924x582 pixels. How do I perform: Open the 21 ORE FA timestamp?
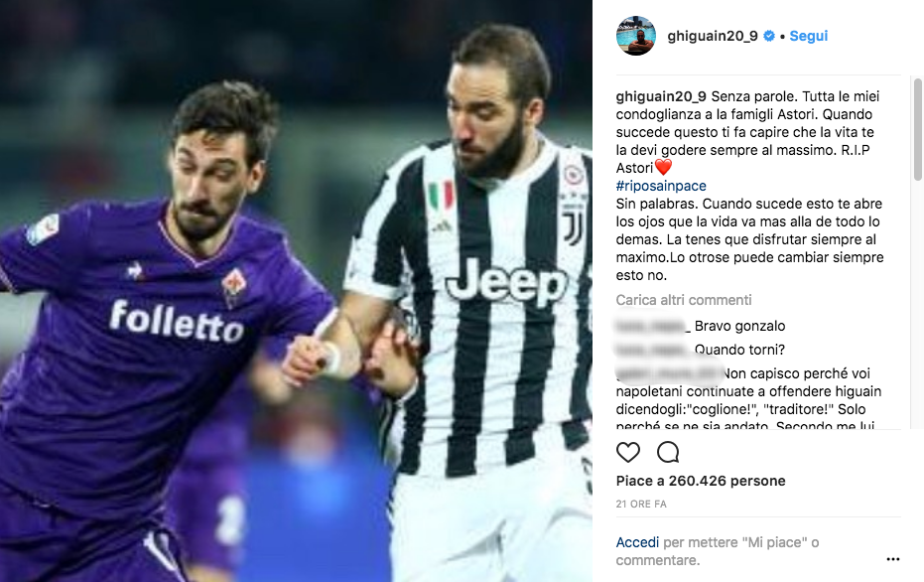641,505
